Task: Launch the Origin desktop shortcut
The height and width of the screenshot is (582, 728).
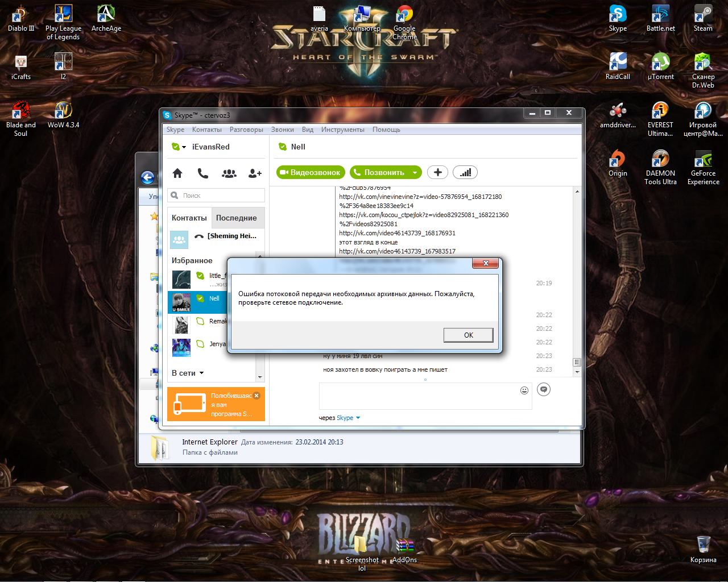Action: 618,163
